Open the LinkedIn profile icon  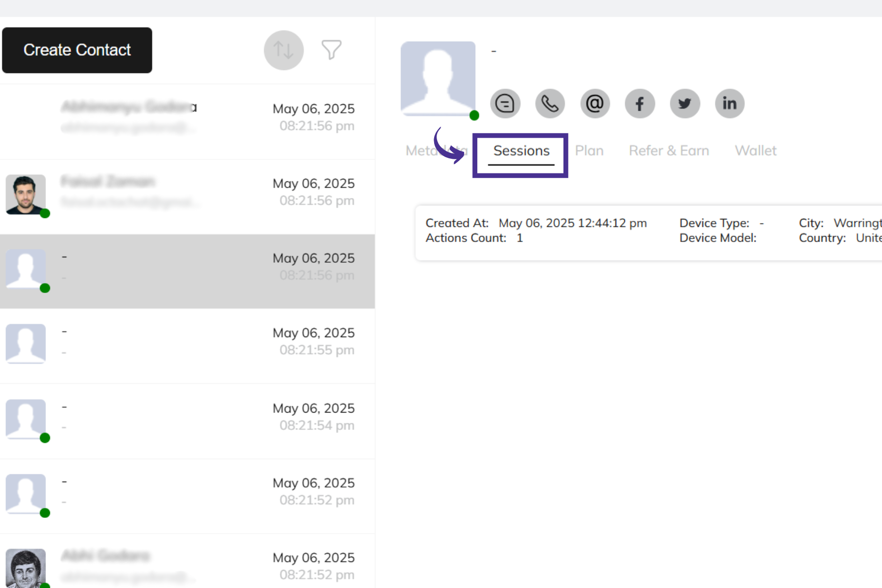pos(730,103)
